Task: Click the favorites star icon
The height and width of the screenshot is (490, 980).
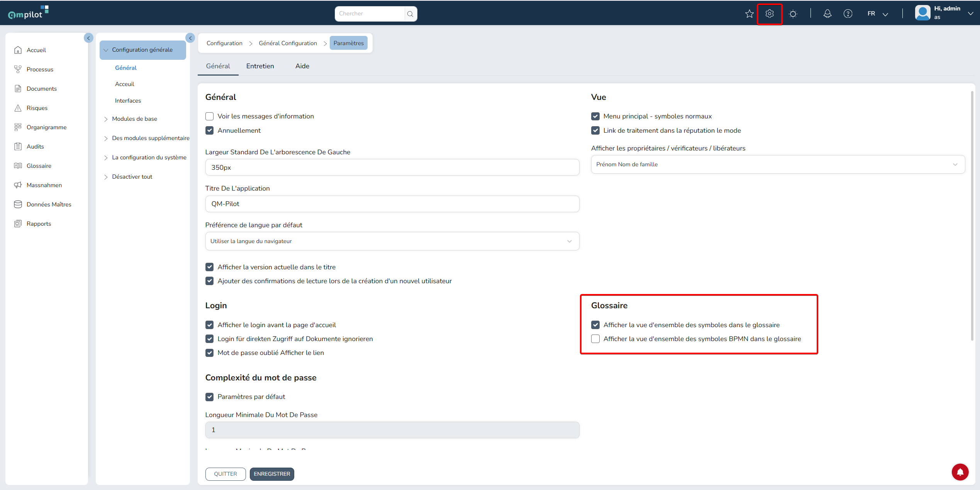Action: pyautogui.click(x=749, y=14)
